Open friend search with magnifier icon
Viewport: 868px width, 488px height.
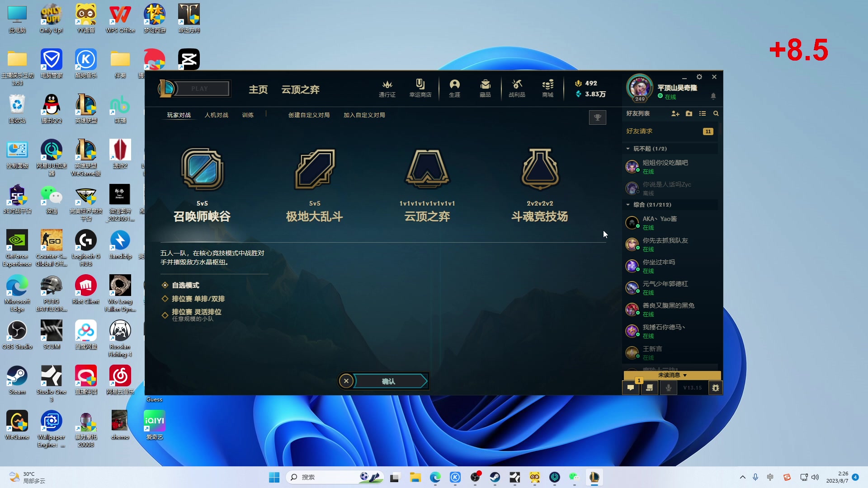pos(716,114)
